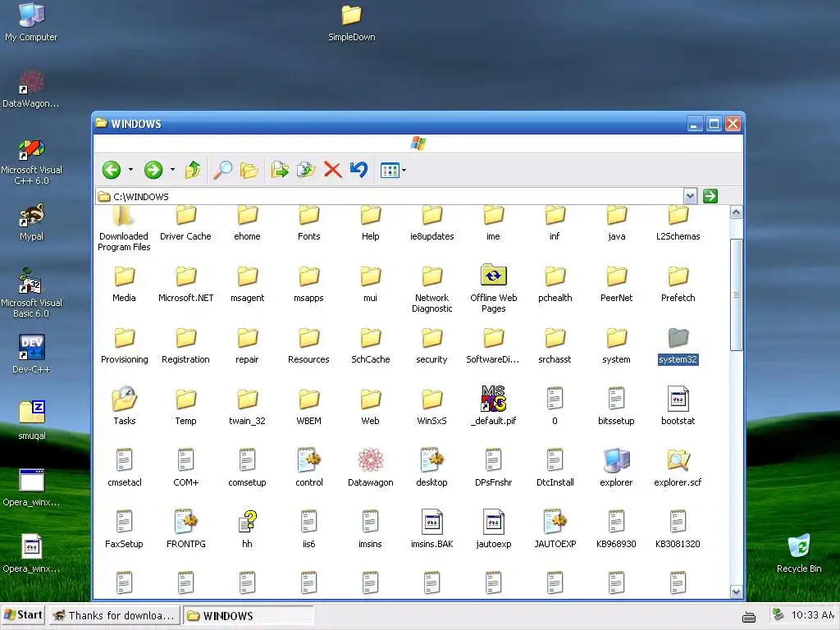
Task: Select the Downloaded Program Files folder
Action: coord(124,230)
